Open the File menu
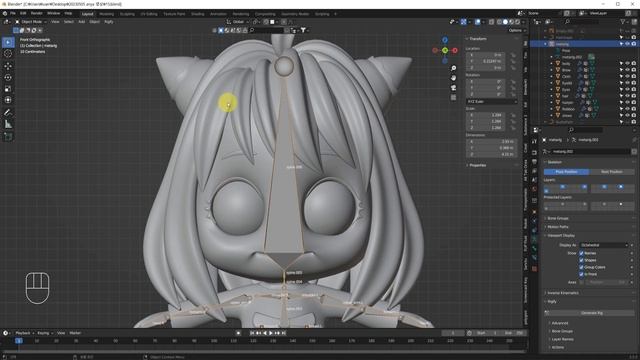The height and width of the screenshot is (360, 640). (13, 13)
